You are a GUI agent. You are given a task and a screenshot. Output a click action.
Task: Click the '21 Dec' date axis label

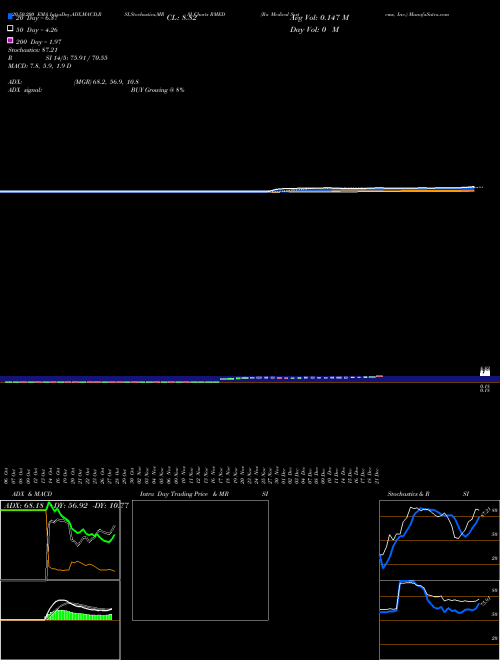pyautogui.click(x=378, y=476)
